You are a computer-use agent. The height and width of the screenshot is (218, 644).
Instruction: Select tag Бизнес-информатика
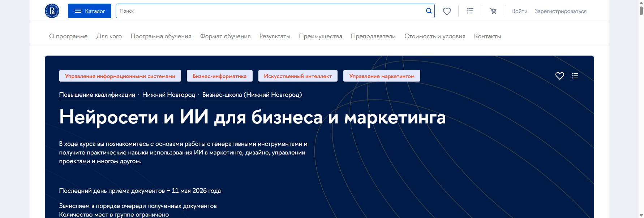(219, 76)
